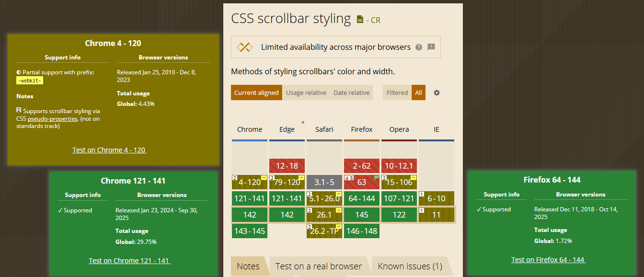Open the settings gear next to the All button

click(x=437, y=92)
